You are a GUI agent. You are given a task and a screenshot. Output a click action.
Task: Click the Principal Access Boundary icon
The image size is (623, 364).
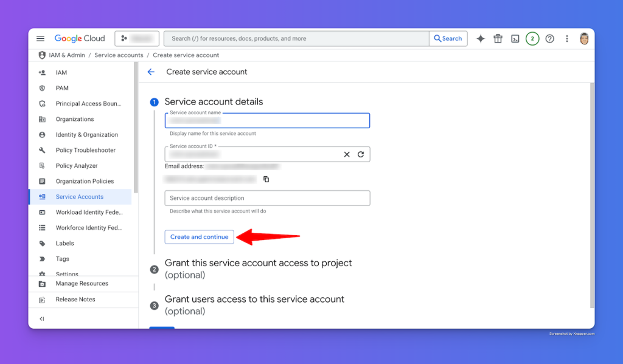coord(42,103)
